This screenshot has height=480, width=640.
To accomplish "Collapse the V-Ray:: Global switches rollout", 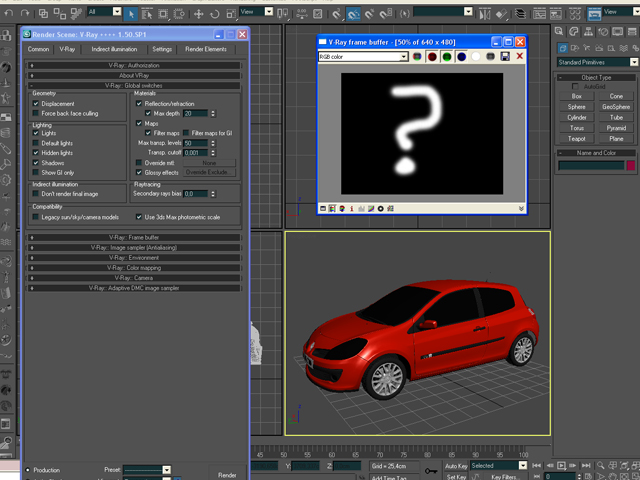I will click(134, 86).
